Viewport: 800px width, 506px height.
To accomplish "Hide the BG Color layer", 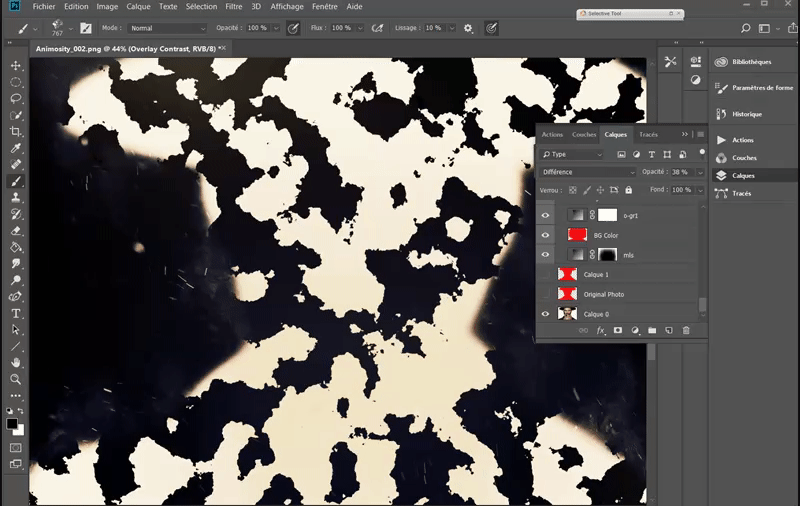I will [x=545, y=235].
